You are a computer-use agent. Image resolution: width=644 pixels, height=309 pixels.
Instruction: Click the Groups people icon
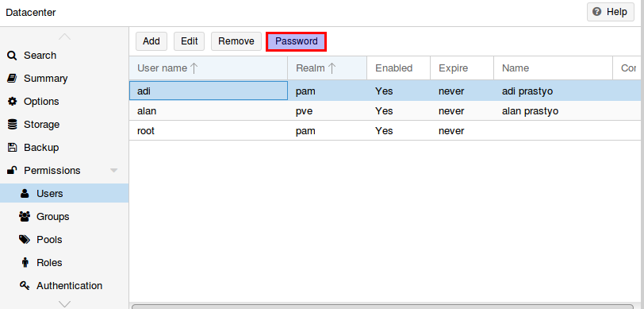coord(25,216)
